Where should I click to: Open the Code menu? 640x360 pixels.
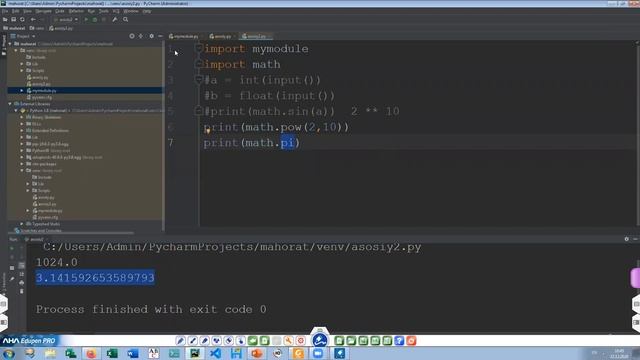[x=60, y=11]
